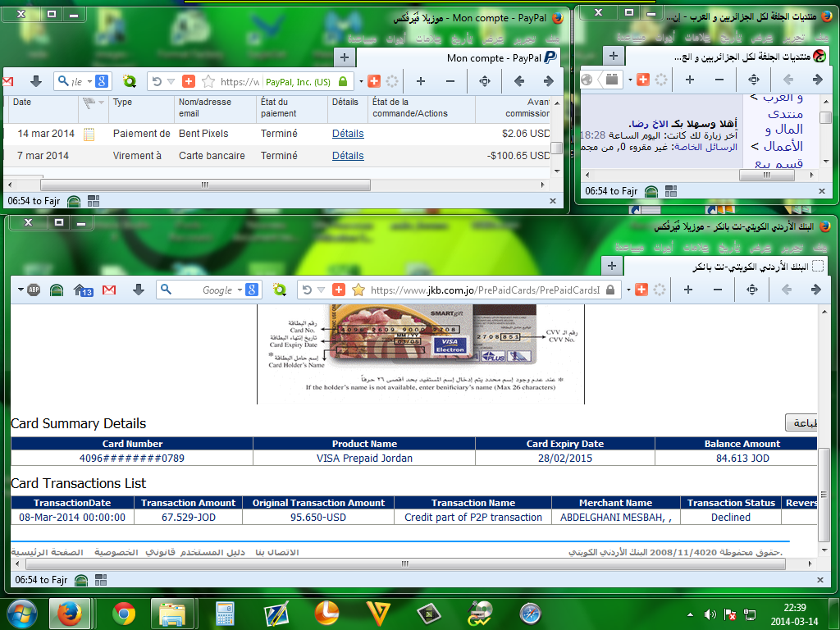Open File Explorer from taskbar
840x630 pixels.
[171, 614]
